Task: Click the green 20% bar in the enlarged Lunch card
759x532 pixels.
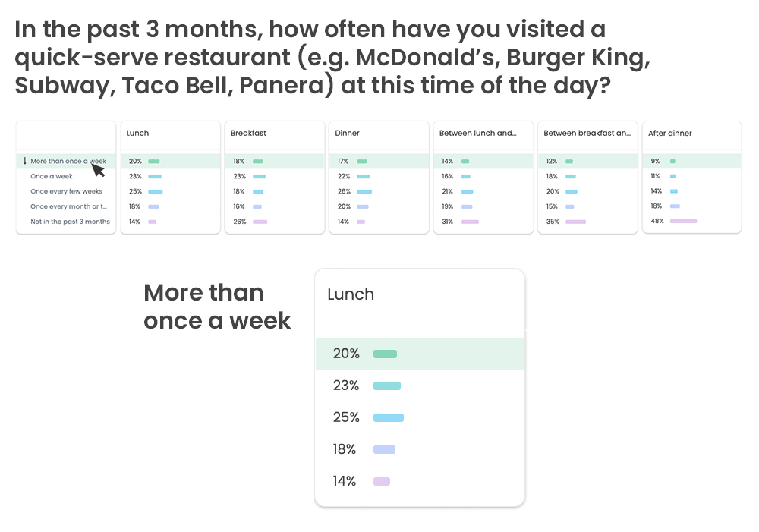Action: 386,354
